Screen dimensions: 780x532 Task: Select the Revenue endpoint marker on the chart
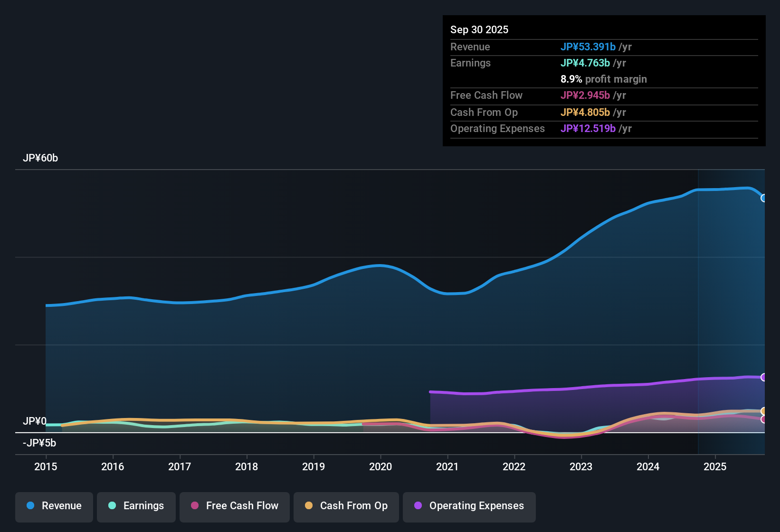tap(764, 198)
